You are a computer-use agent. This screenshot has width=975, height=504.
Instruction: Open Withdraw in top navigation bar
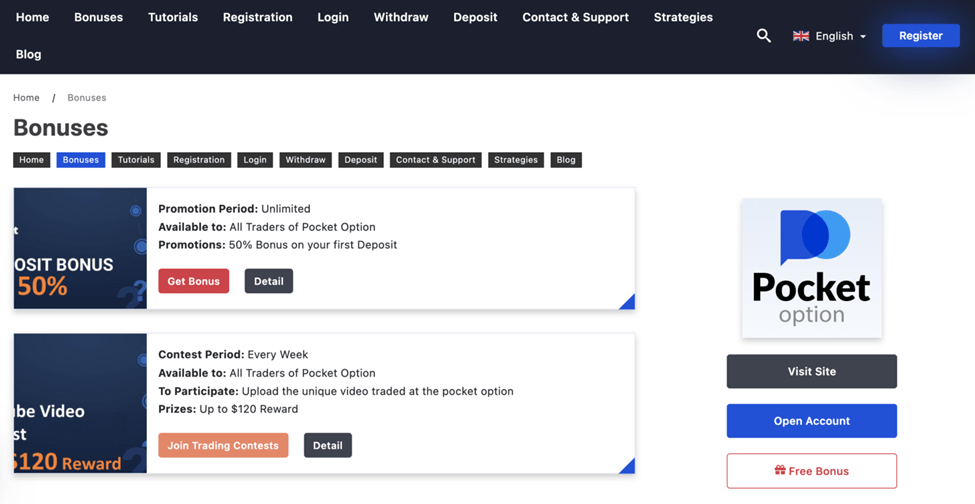click(x=401, y=17)
